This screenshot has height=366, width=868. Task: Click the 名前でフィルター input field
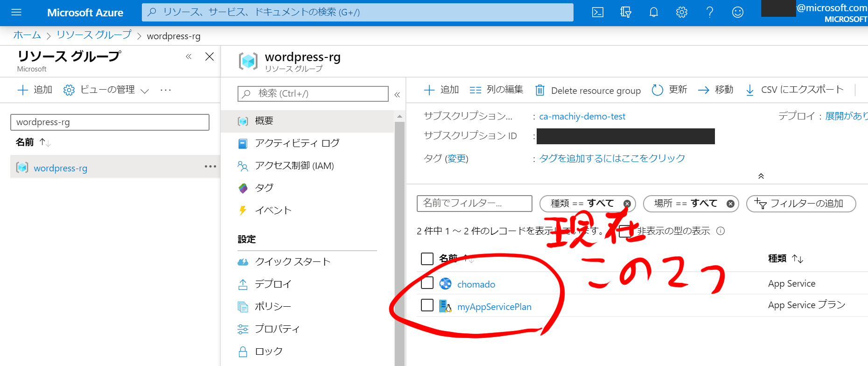pos(474,204)
